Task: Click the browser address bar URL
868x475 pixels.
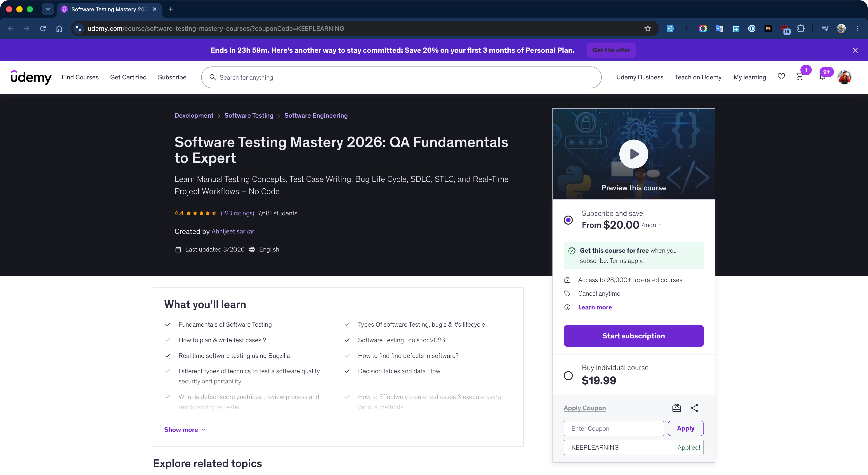Action: [216, 29]
